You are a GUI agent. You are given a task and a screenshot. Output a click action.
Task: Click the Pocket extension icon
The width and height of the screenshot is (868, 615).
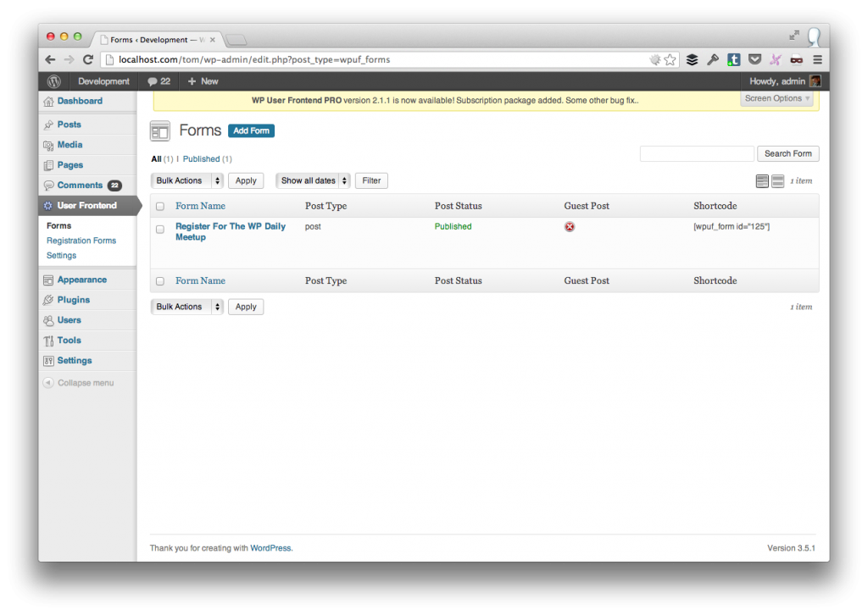click(x=754, y=59)
